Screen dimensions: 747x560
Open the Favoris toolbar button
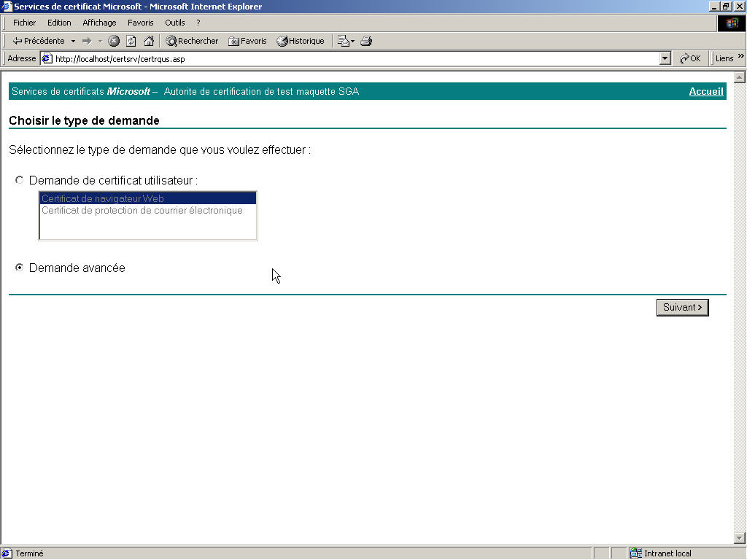point(247,41)
